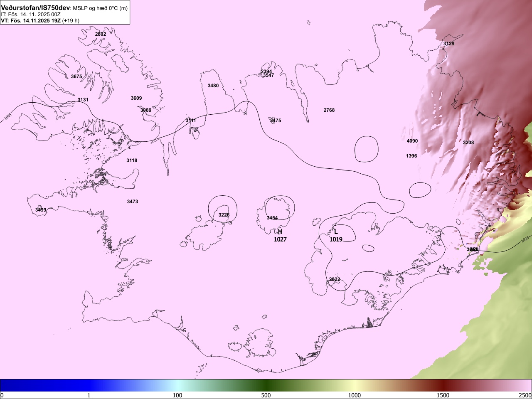Viewport: 532px width, 399px height.
Task: Click the colorbar label 1
Action: pyautogui.click(x=89, y=395)
